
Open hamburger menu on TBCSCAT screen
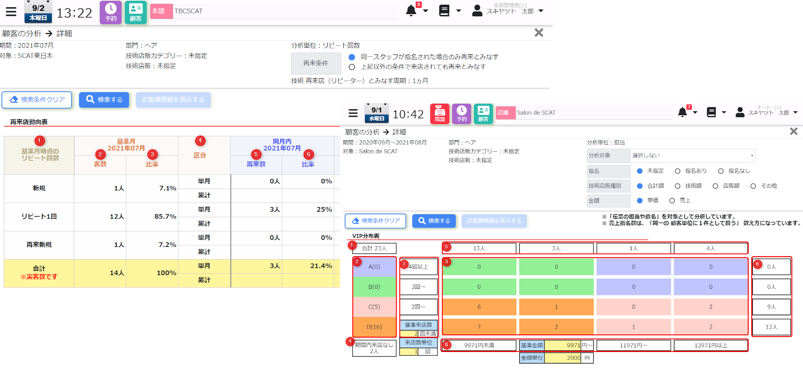(x=11, y=11)
